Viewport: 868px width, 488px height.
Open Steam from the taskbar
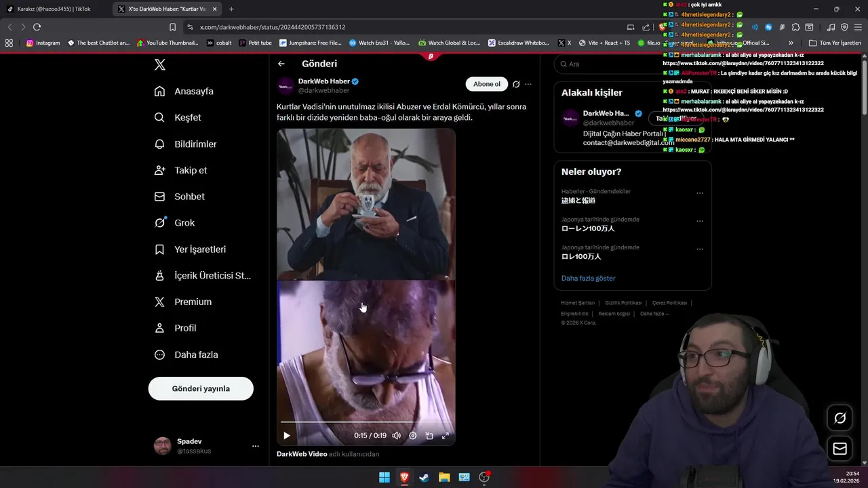click(424, 477)
